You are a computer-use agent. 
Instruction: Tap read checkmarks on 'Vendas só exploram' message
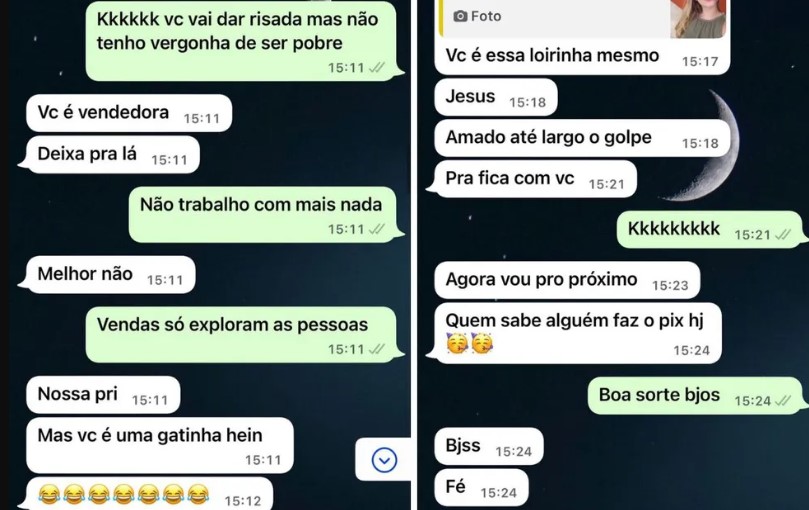377,349
